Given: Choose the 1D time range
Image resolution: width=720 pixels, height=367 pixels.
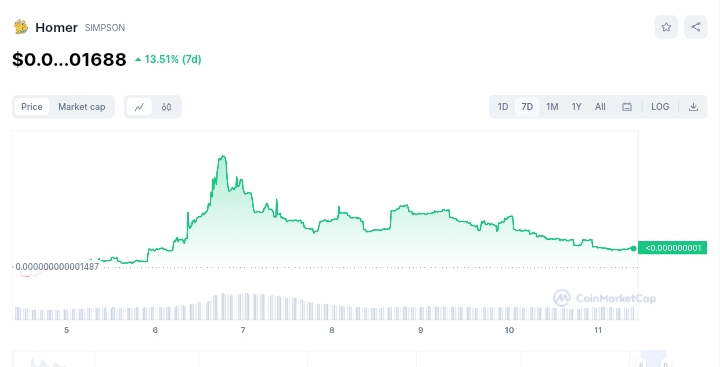Looking at the screenshot, I should [x=503, y=107].
